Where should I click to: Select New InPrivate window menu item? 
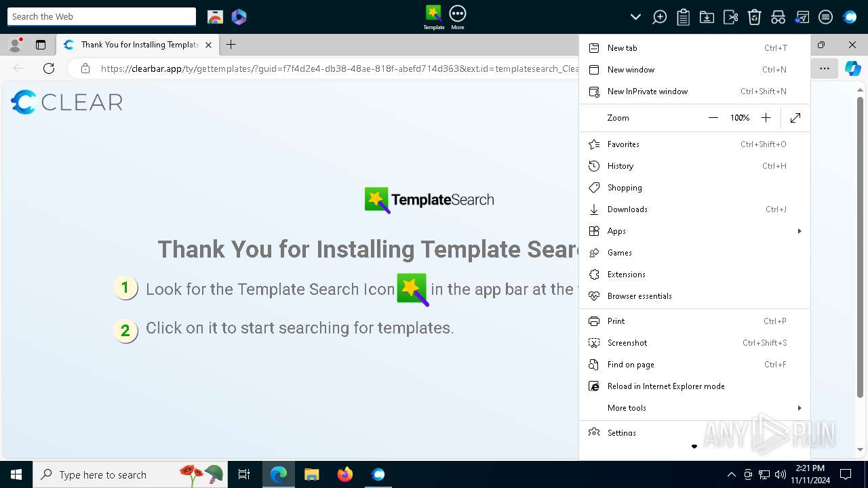click(x=694, y=91)
